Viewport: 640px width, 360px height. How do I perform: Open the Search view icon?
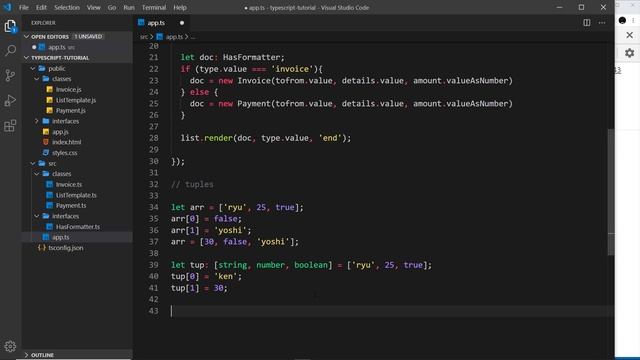point(10,51)
